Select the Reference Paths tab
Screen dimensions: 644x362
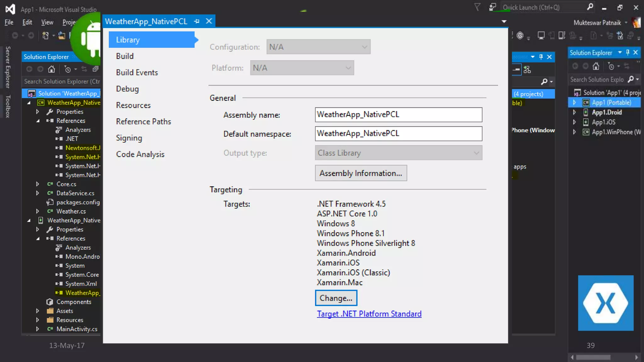(x=143, y=121)
